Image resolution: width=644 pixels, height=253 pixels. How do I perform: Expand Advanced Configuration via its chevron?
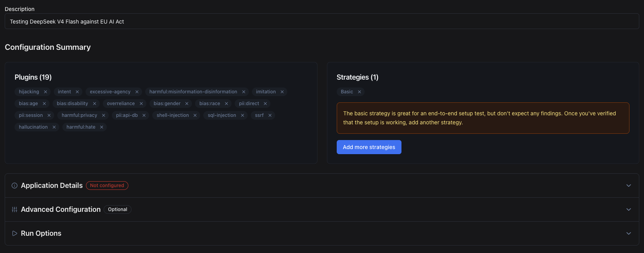click(629, 209)
